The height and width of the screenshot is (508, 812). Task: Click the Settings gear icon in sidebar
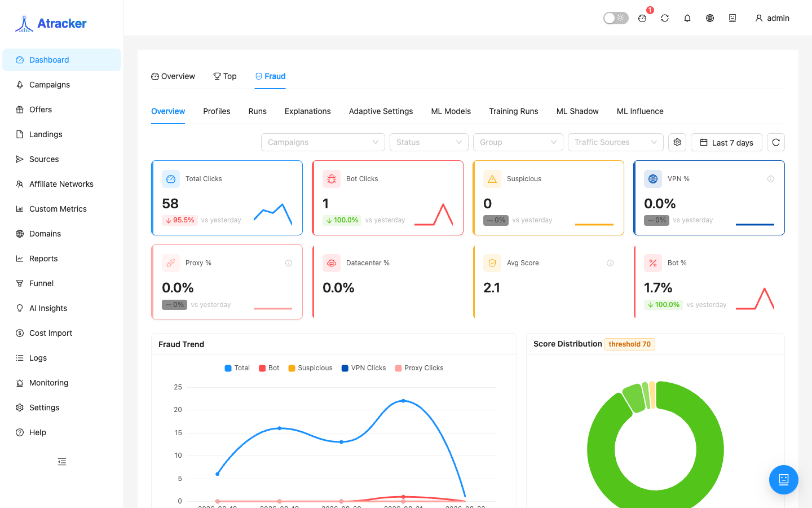(x=20, y=408)
